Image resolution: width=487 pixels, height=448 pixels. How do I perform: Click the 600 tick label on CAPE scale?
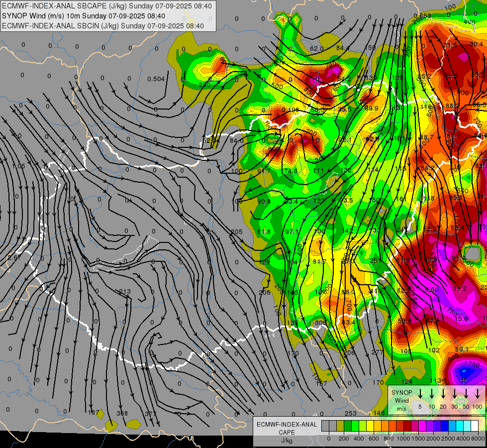coord(374,439)
